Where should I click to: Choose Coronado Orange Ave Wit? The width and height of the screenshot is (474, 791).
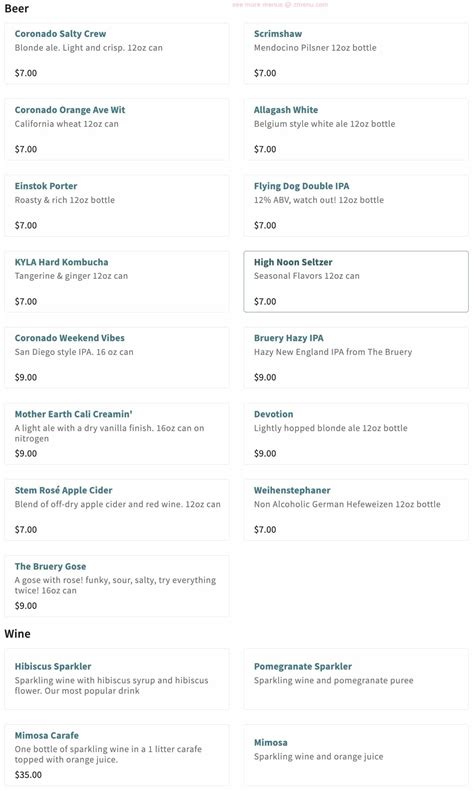[x=116, y=129]
